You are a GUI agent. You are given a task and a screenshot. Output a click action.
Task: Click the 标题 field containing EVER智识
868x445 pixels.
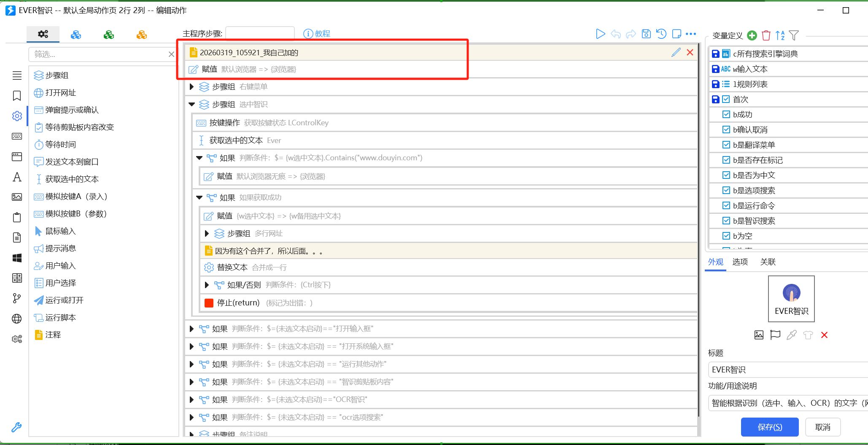pyautogui.click(x=788, y=369)
